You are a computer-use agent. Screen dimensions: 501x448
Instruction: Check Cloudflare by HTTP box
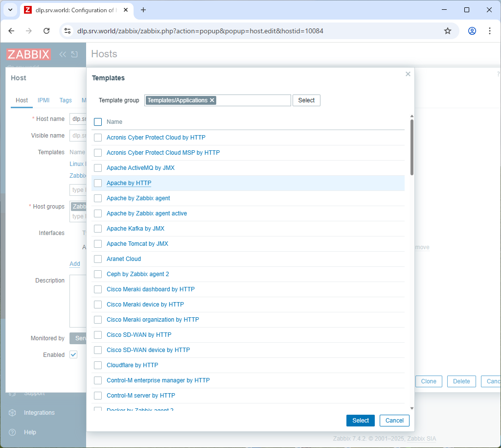point(98,365)
